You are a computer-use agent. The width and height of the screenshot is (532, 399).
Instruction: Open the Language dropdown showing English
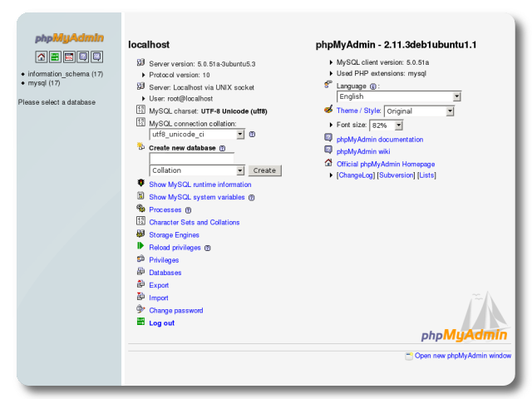399,96
